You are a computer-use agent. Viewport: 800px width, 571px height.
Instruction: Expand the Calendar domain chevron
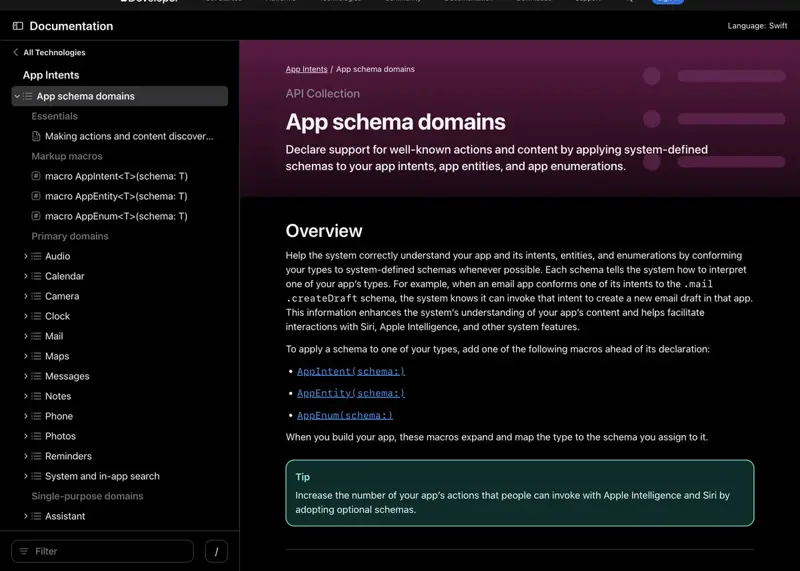pos(26,276)
